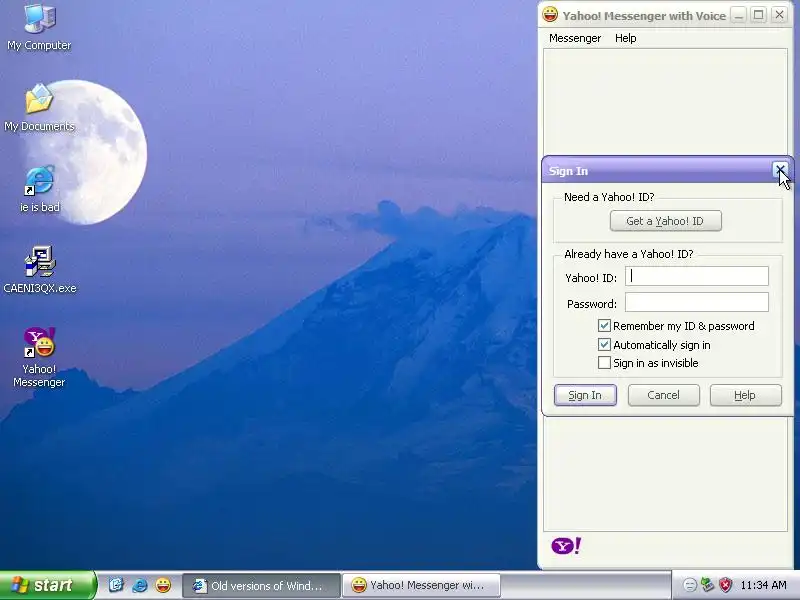Switch to Yahoo! Messenger taskbar button
The width and height of the screenshot is (800, 600).
point(421,585)
